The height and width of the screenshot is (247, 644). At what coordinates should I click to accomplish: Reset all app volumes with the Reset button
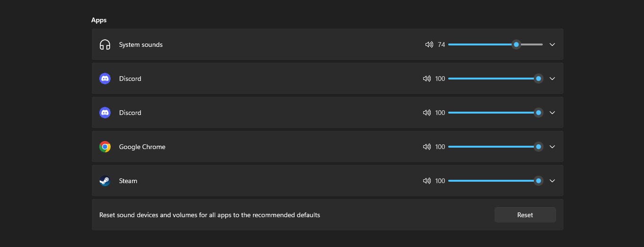coord(525,215)
